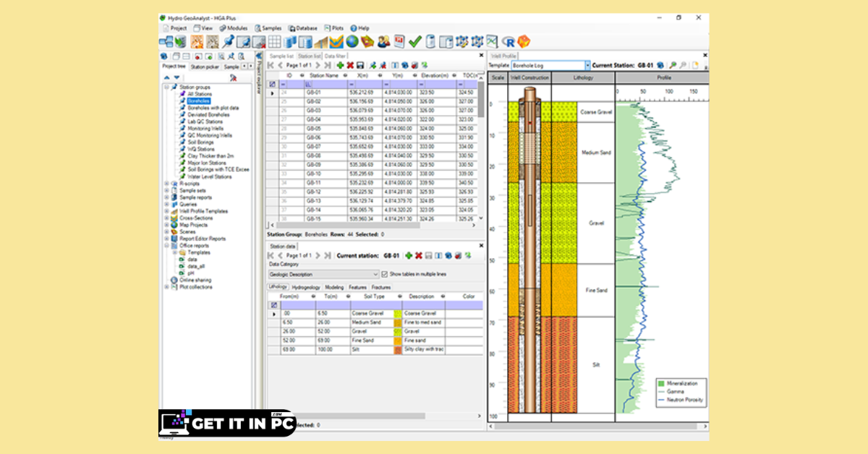The image size is (868, 454).
Task: Select the Clay Thicker than 2m group
Action: pos(210,155)
